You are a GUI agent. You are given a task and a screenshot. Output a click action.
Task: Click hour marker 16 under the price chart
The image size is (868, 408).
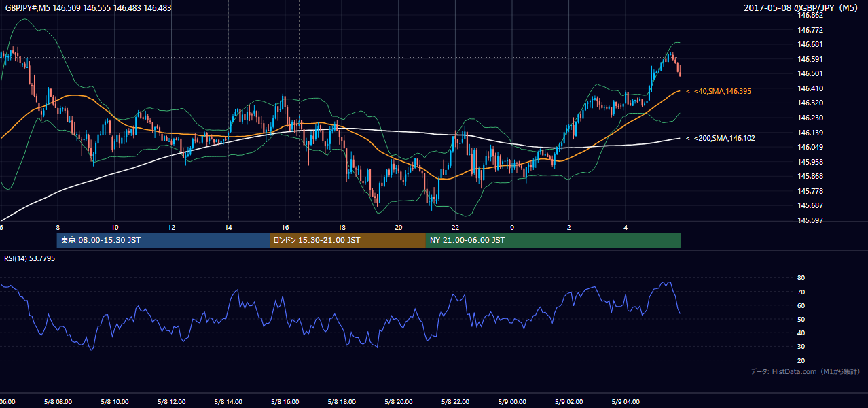285,227
